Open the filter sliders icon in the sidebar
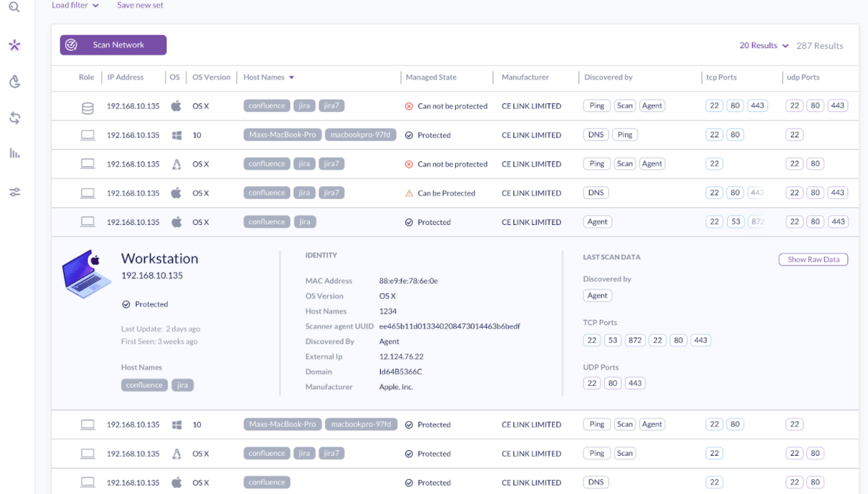Image resolution: width=868 pixels, height=494 pixels. tap(15, 191)
